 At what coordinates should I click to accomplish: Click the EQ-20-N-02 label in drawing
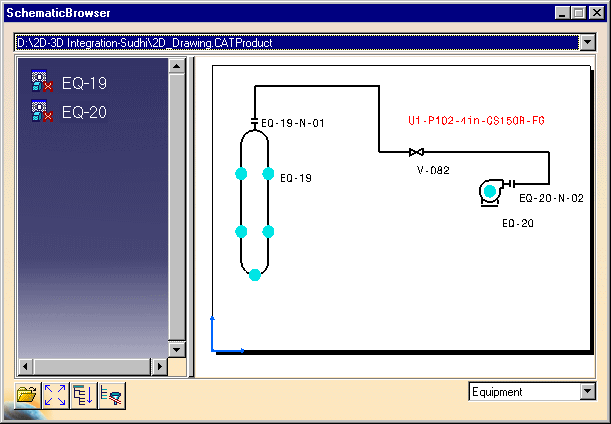(x=551, y=198)
